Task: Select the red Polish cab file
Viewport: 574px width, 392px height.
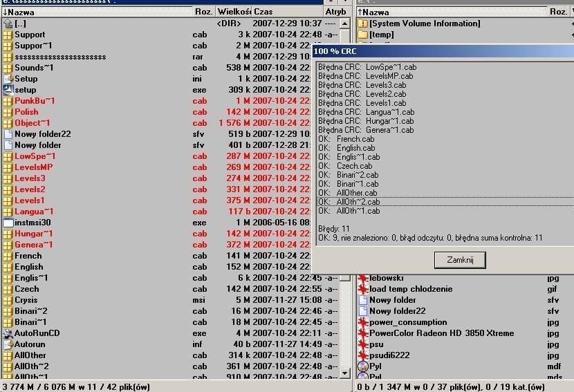Action: click(x=26, y=112)
